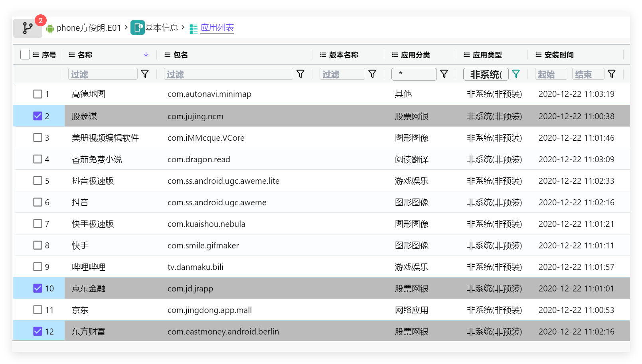Image resolution: width=642 pixels, height=364 pixels.
Task: Click 阅读翻译 category cell
Action: pos(412,159)
